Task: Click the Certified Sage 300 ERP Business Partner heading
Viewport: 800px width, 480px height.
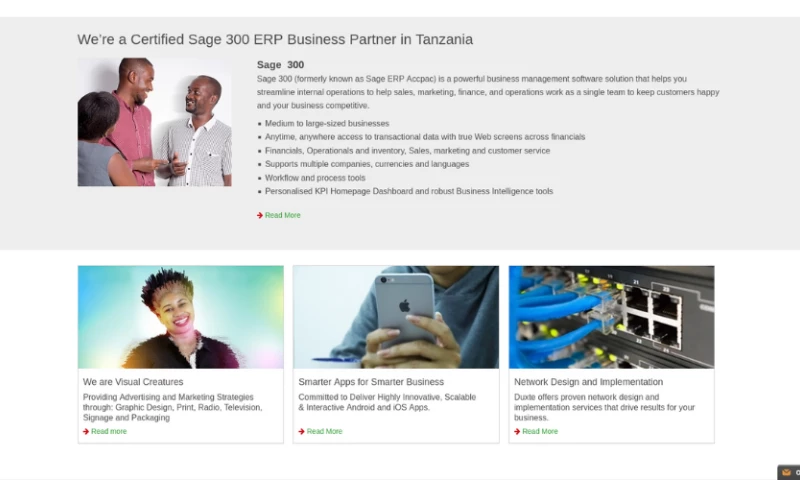Action: pos(275,39)
